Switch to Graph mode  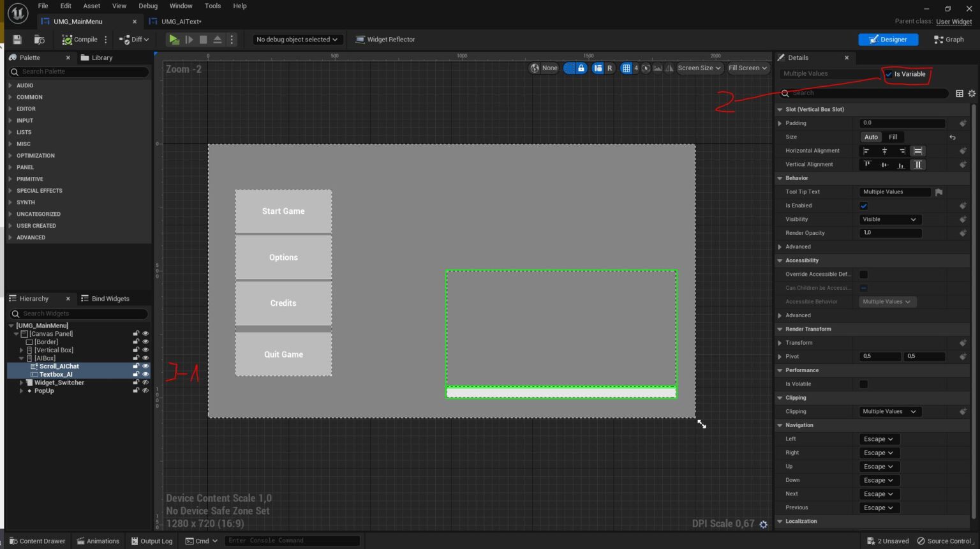point(949,39)
